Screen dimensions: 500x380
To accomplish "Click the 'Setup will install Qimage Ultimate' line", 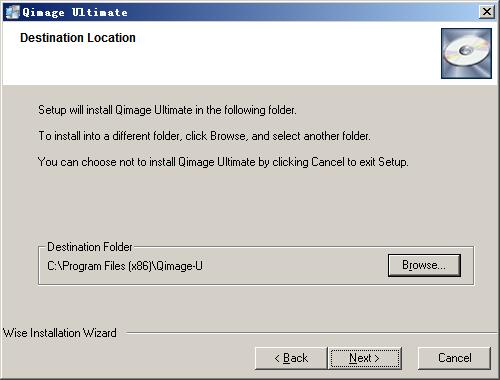I will pos(167,110).
